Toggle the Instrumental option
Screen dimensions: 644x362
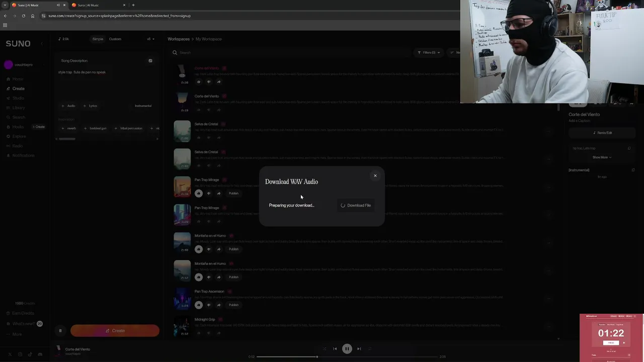click(143, 106)
